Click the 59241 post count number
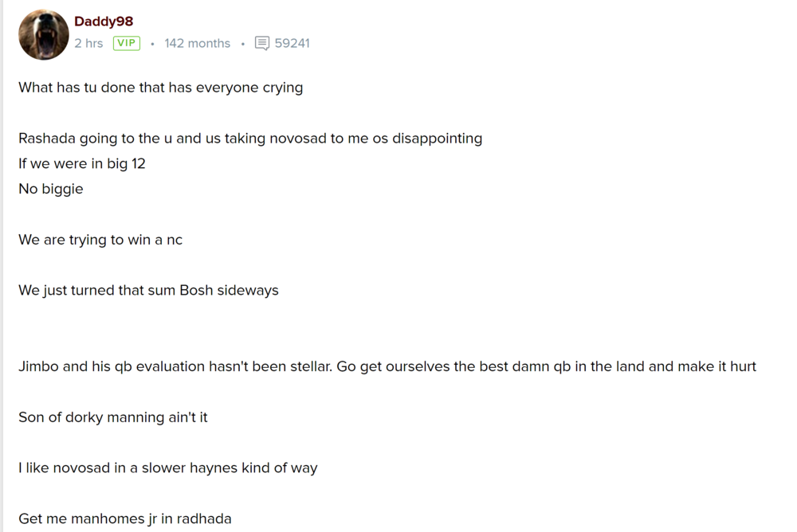 tap(292, 43)
